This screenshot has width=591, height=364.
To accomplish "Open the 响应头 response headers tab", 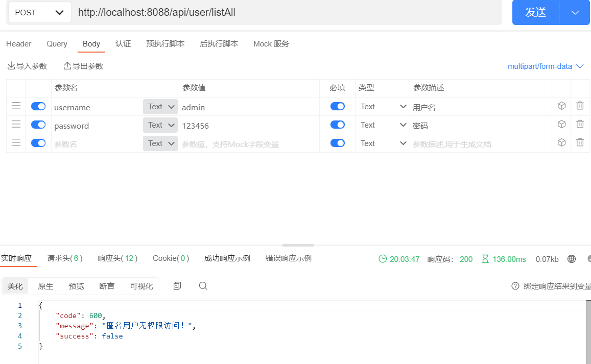I will [117, 258].
